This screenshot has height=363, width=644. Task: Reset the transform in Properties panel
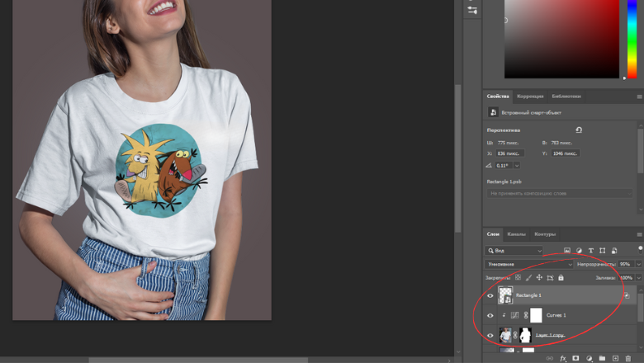coord(579,130)
